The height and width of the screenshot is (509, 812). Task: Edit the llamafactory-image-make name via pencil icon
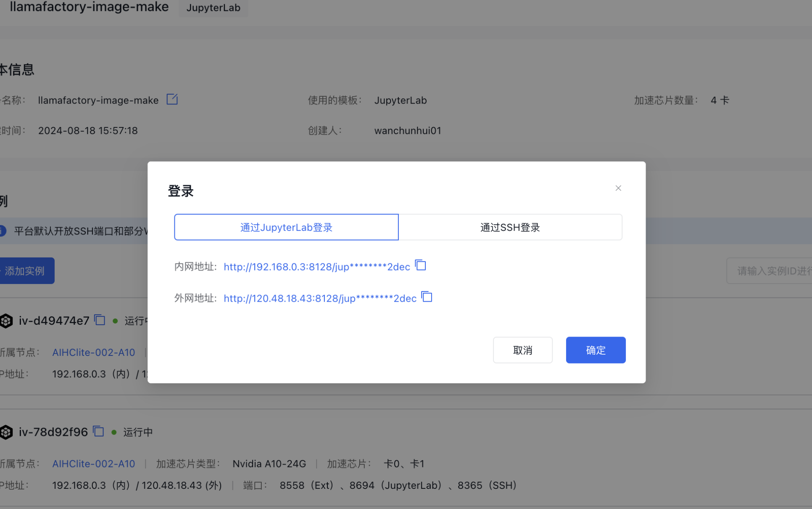[172, 99]
